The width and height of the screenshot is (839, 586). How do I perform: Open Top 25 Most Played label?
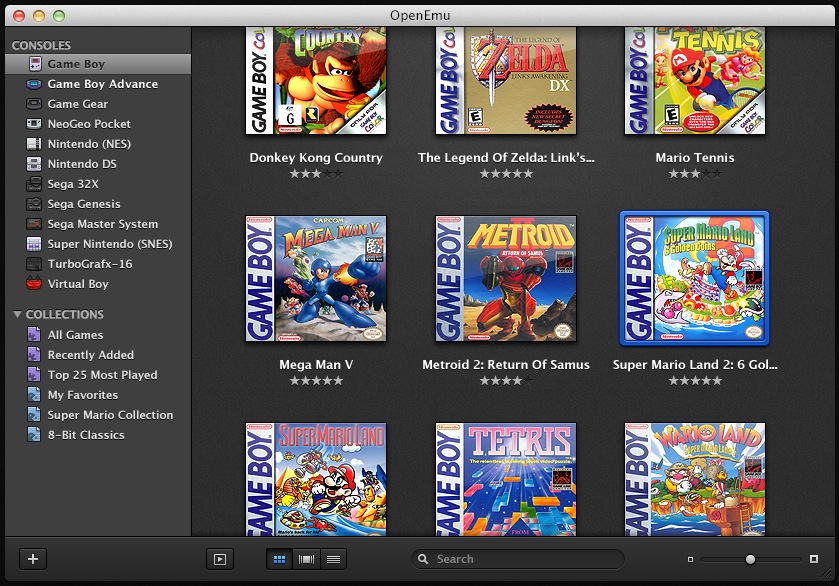click(103, 375)
